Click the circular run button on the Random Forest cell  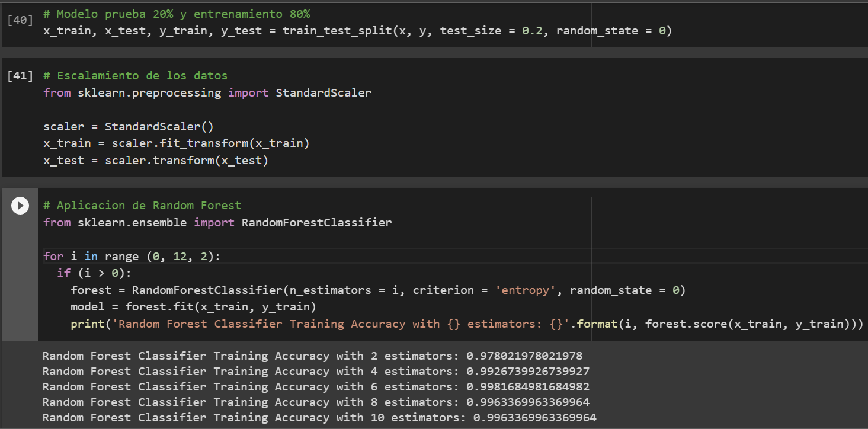[x=20, y=205]
